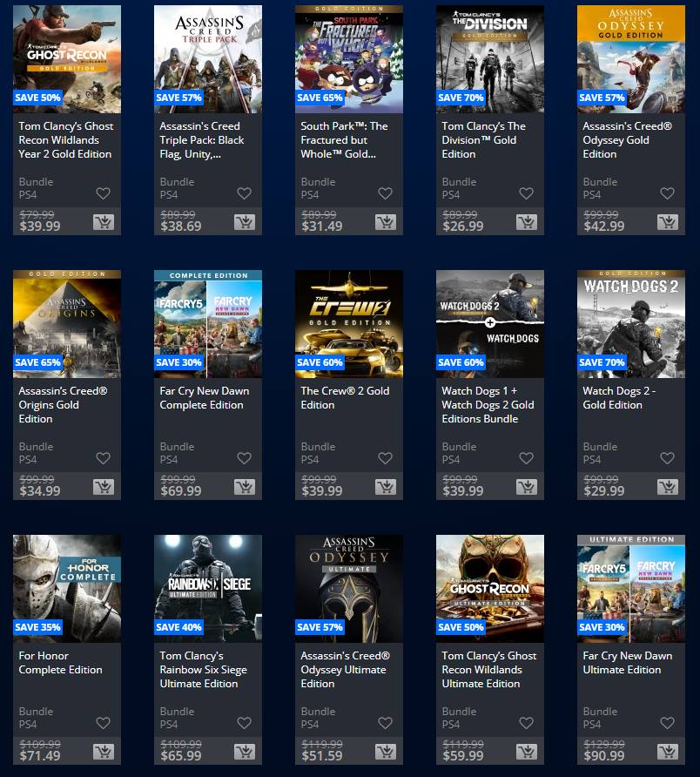Add Far Cry New Dawn Ultimate Edition to cart
Viewport: 700px width, 777px height.
(668, 752)
